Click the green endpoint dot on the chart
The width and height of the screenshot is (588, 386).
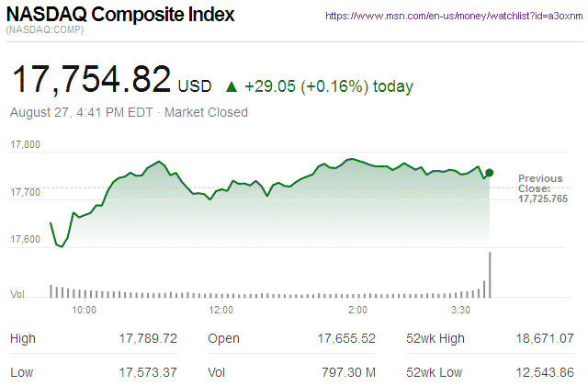tap(490, 173)
